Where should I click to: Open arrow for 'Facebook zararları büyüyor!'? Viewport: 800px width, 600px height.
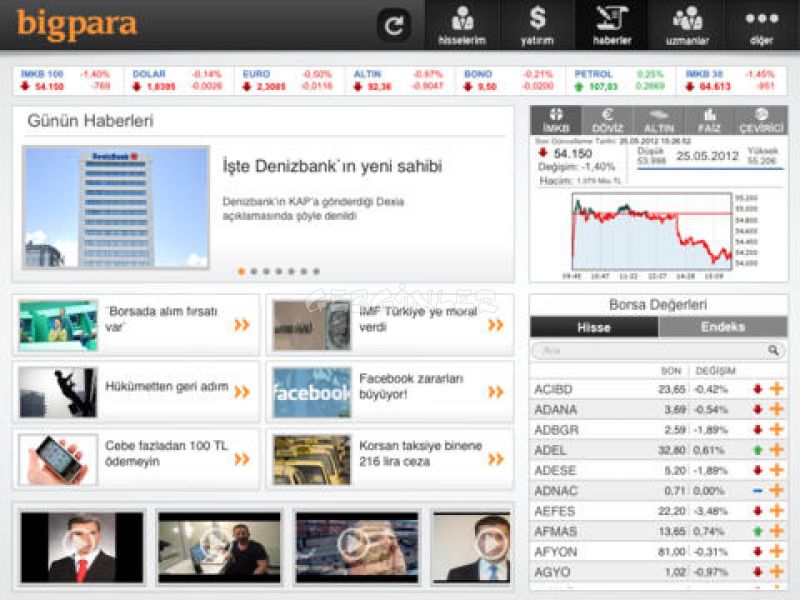[495, 392]
